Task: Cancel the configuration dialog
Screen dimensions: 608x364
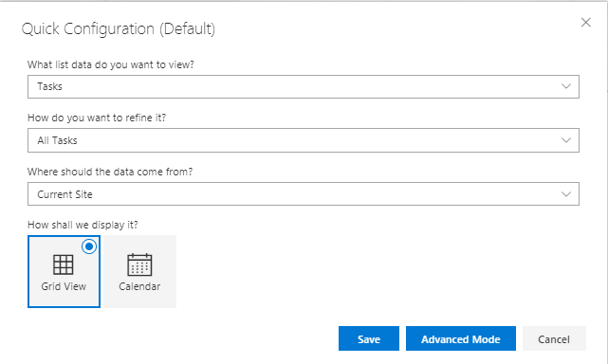Action: 554,338
